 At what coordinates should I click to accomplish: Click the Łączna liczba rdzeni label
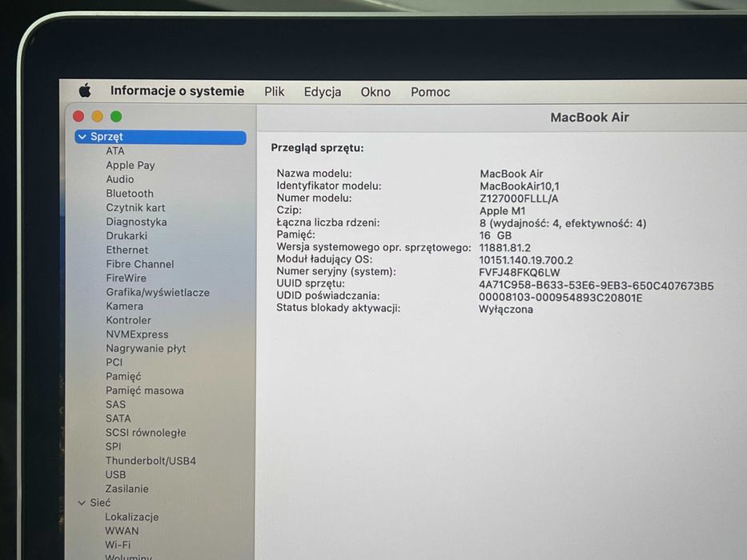coord(328,222)
